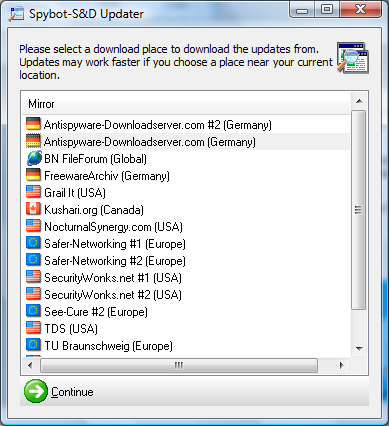
Task: Click the USA flag beside TDS
Action: coord(33,328)
